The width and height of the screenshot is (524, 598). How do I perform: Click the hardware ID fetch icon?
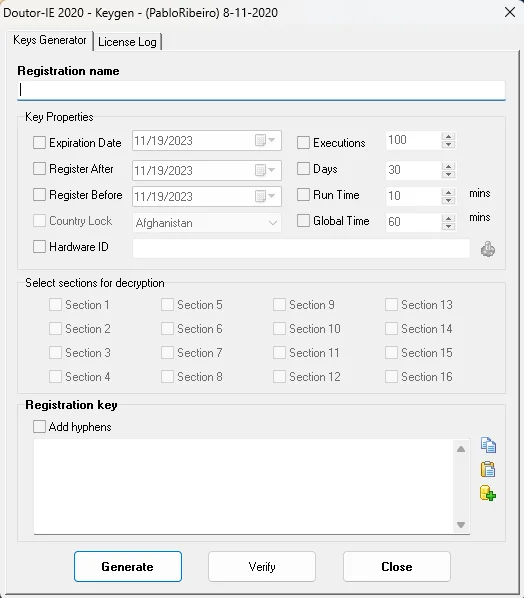pyautogui.click(x=488, y=249)
